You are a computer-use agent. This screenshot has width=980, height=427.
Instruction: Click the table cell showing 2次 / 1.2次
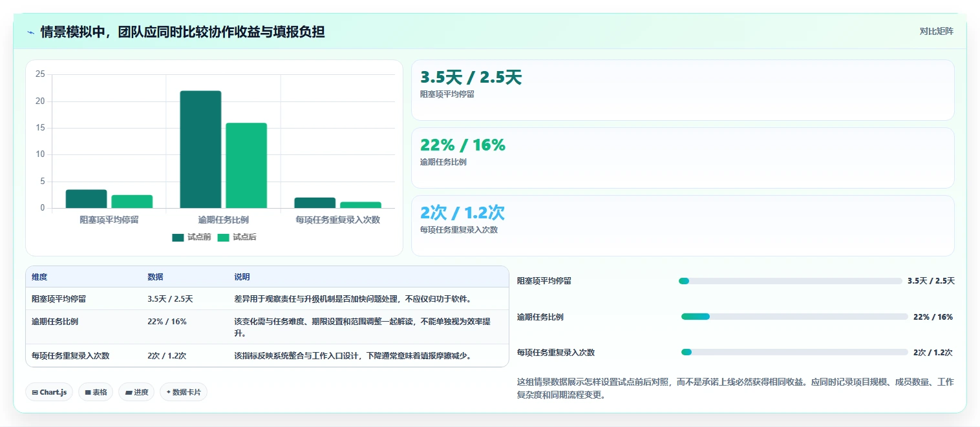(167, 356)
